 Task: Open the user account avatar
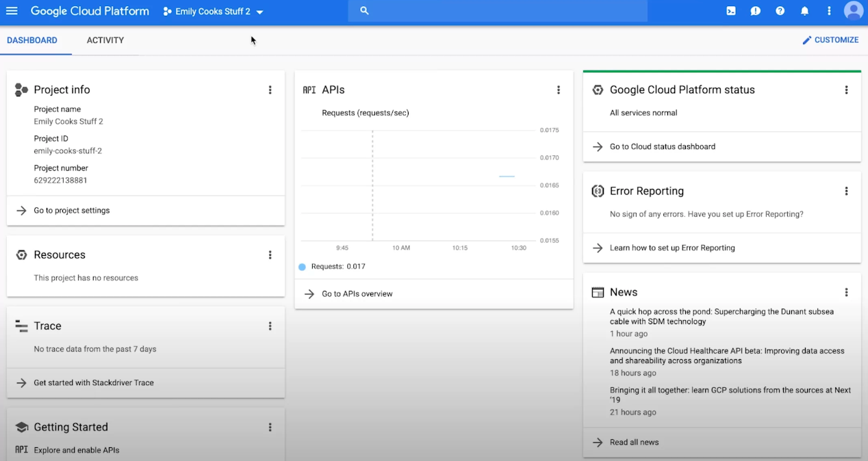854,11
